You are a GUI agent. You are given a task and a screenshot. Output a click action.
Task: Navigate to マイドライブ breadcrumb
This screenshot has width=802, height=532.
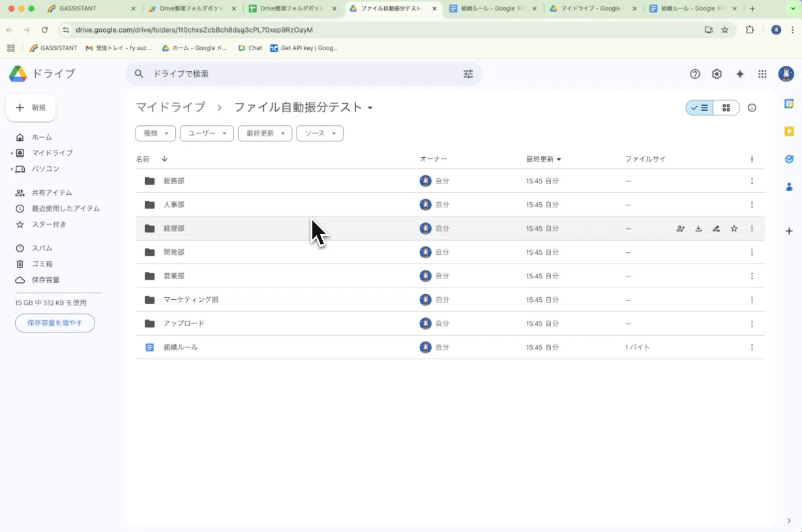[171, 108]
